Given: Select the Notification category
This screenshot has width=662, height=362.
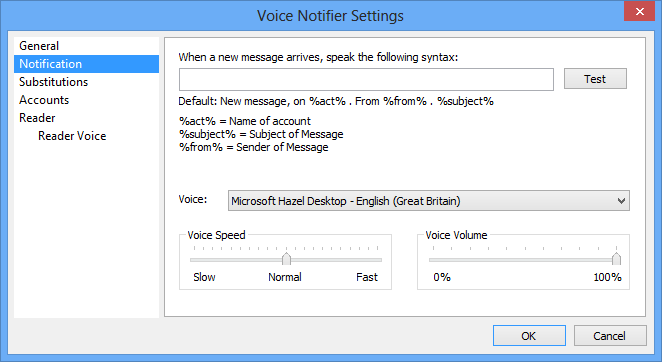Looking at the screenshot, I should (x=86, y=64).
